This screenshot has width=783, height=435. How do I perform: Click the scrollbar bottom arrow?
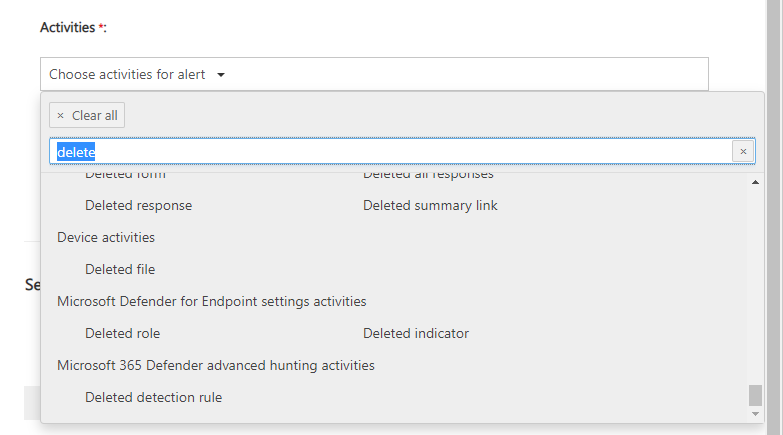755,413
